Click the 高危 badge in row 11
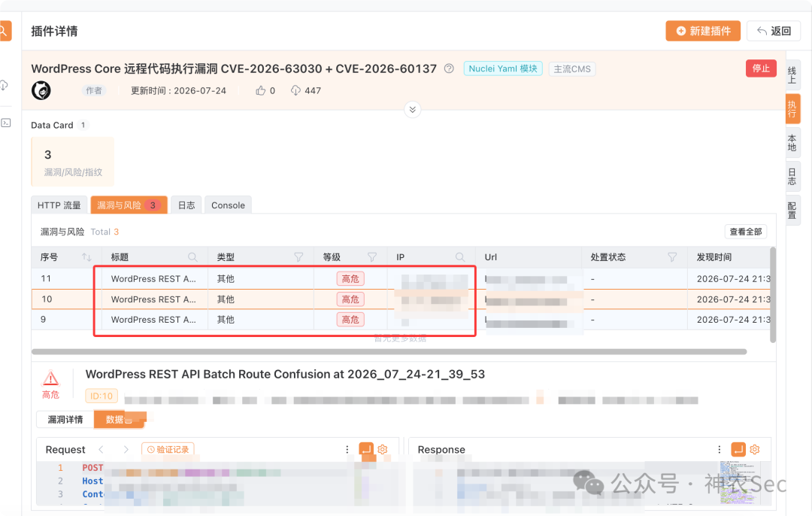Image resolution: width=812 pixels, height=516 pixels. point(350,279)
